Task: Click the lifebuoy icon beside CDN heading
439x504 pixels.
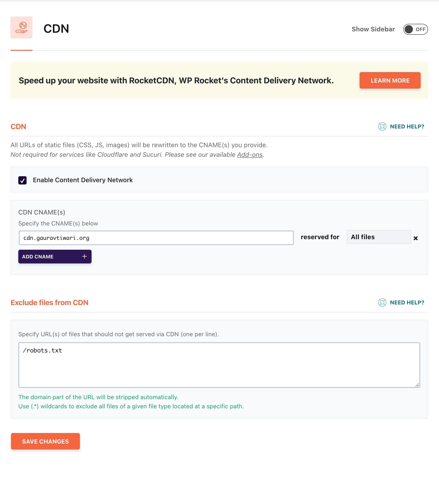Action: pos(382,127)
